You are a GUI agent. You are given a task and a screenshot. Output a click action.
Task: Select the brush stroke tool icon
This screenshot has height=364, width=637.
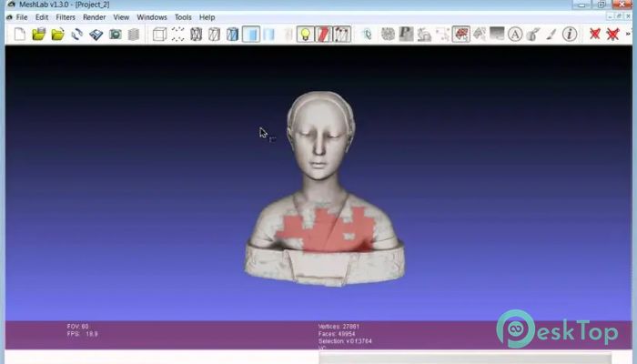coord(551,35)
